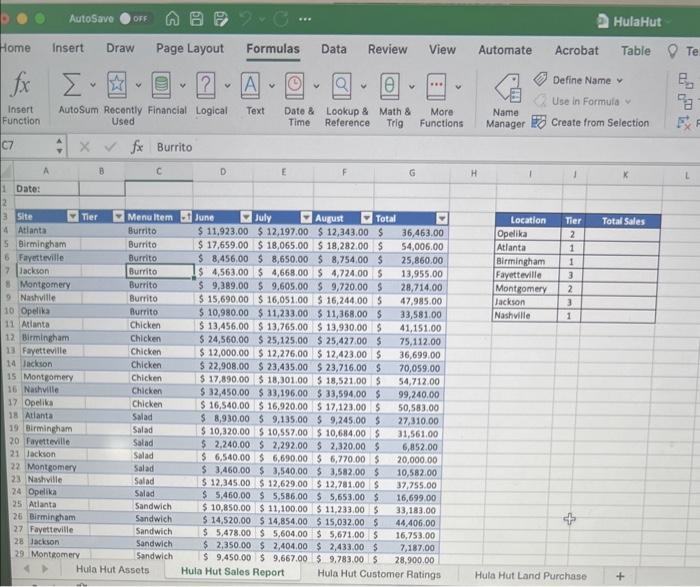Screen dimensions: 700x587
Task: Open Math & Trig functions
Action: point(395,101)
